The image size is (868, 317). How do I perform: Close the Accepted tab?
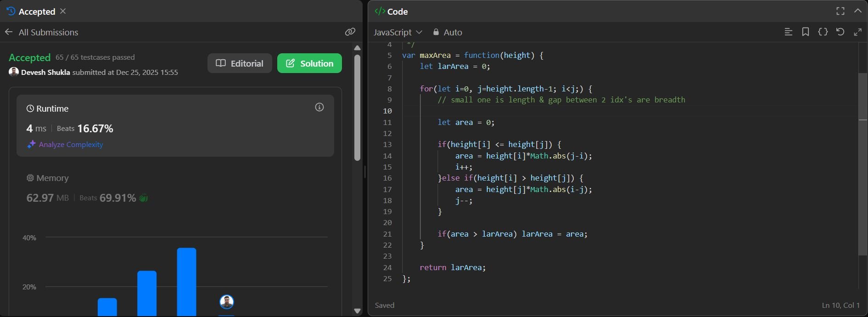click(x=63, y=11)
